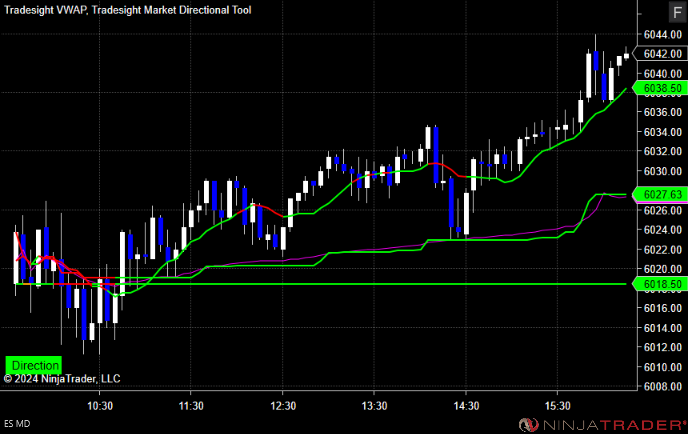The width and height of the screenshot is (688, 434).
Task: Click the 6012.00 price axis label
Action: [x=663, y=347]
